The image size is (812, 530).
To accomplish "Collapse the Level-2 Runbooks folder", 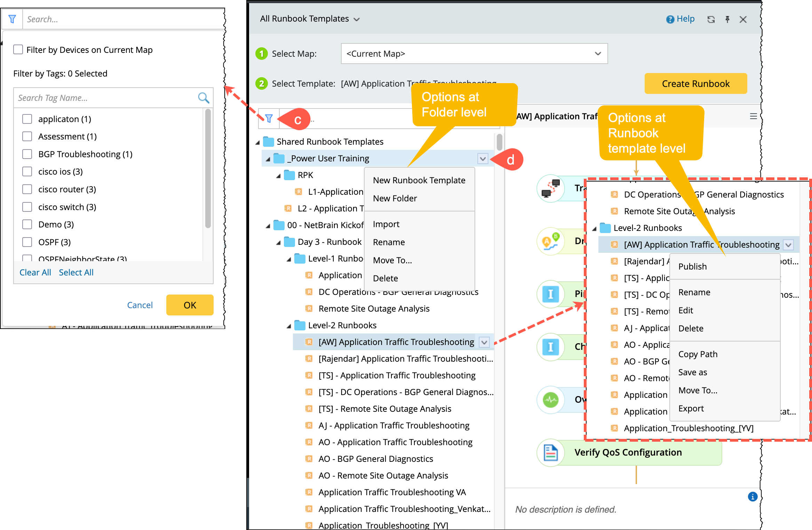I will (x=289, y=326).
